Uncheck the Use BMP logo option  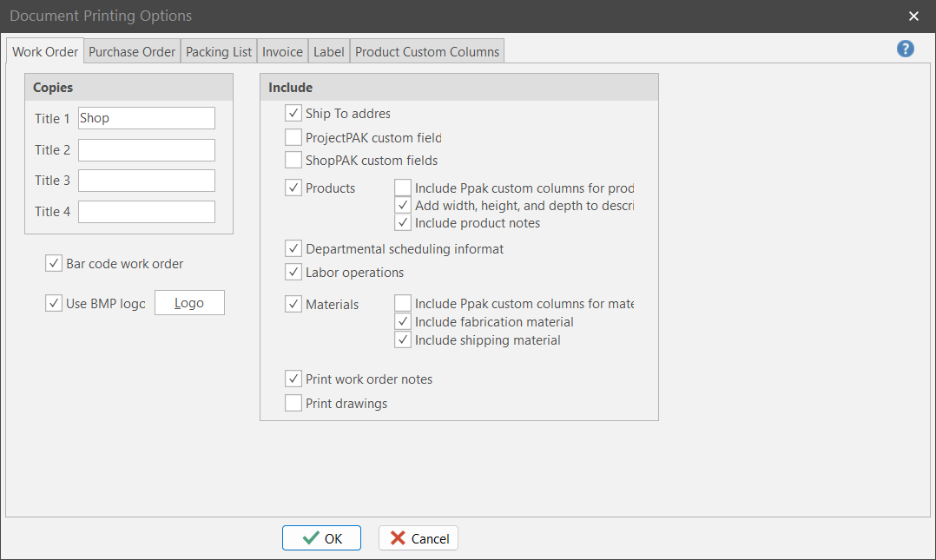tap(54, 304)
